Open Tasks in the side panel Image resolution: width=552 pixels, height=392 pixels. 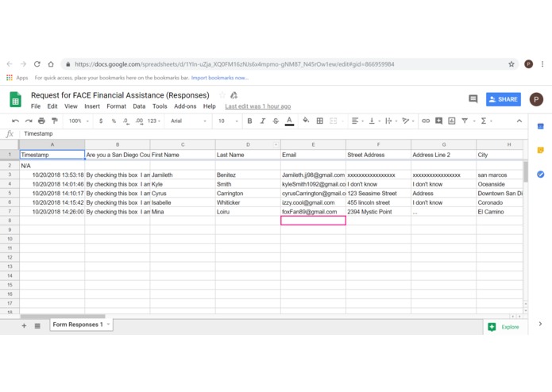coord(540,174)
